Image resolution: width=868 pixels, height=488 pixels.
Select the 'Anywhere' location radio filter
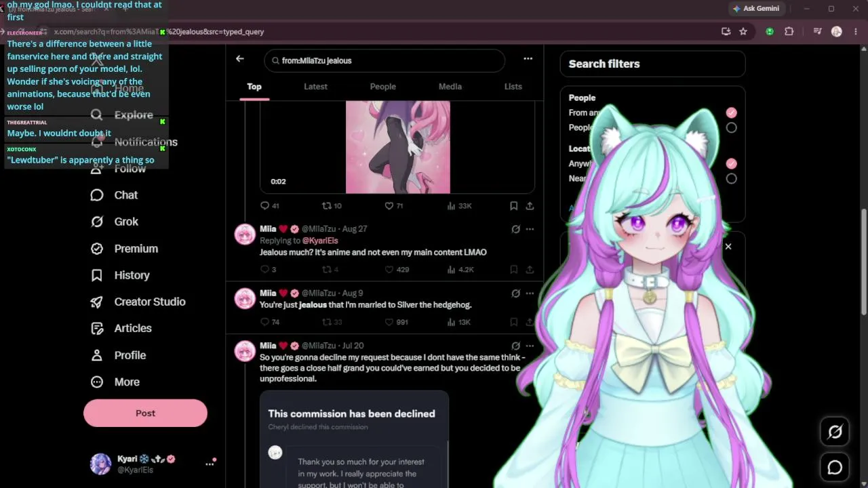[731, 163]
